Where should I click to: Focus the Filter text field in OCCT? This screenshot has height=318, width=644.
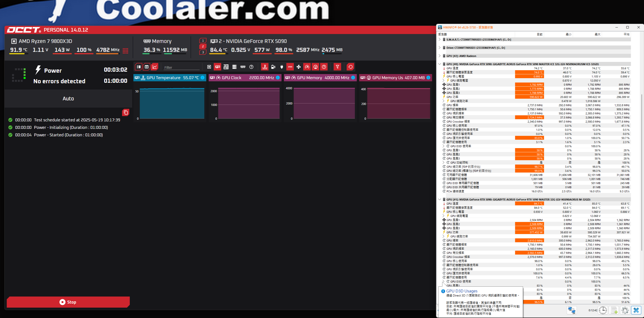(181, 67)
